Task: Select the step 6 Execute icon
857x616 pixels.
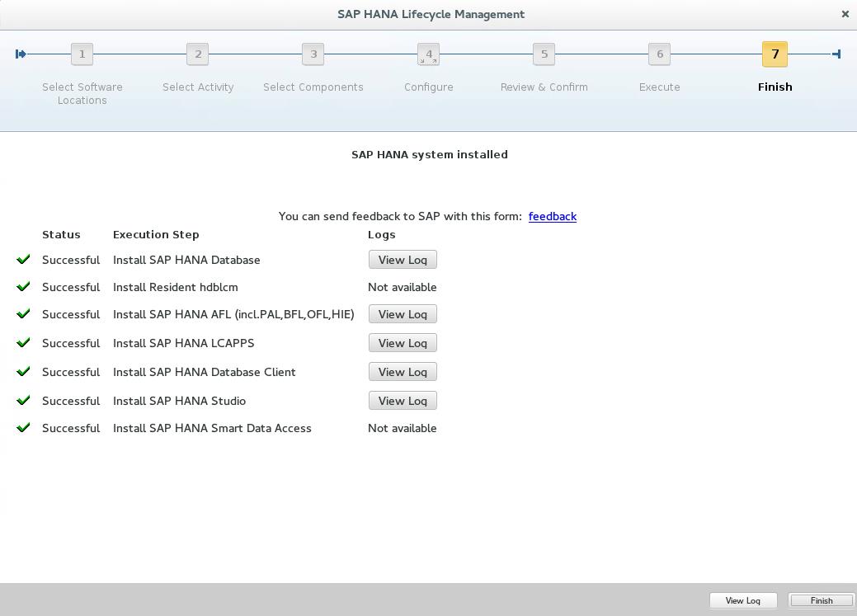Action: click(659, 54)
